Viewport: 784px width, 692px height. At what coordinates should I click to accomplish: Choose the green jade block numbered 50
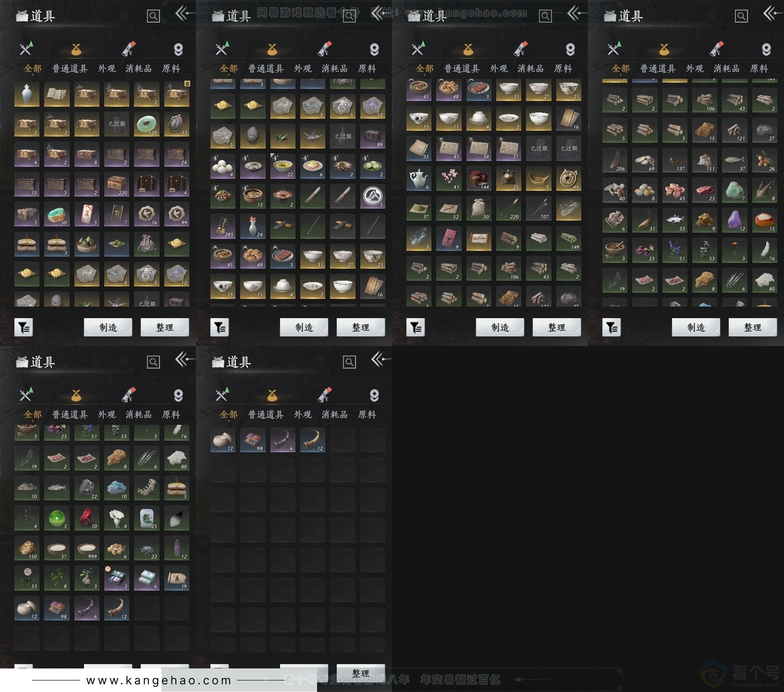pyautogui.click(x=57, y=214)
